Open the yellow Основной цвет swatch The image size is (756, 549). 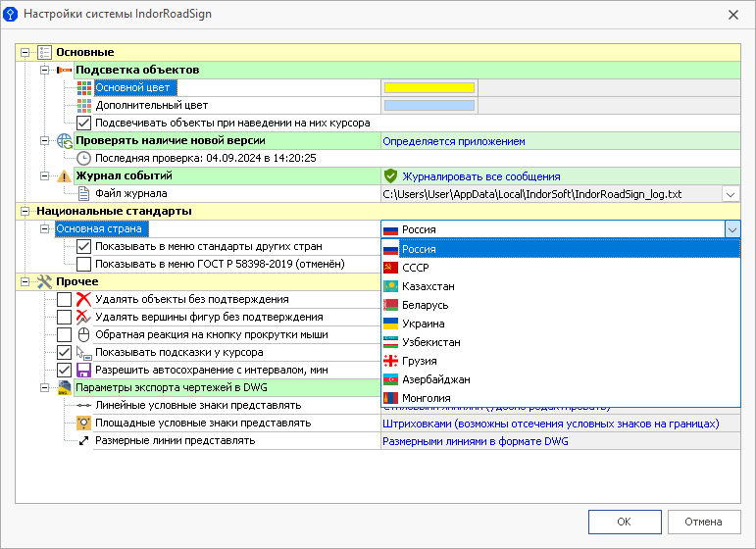click(429, 87)
